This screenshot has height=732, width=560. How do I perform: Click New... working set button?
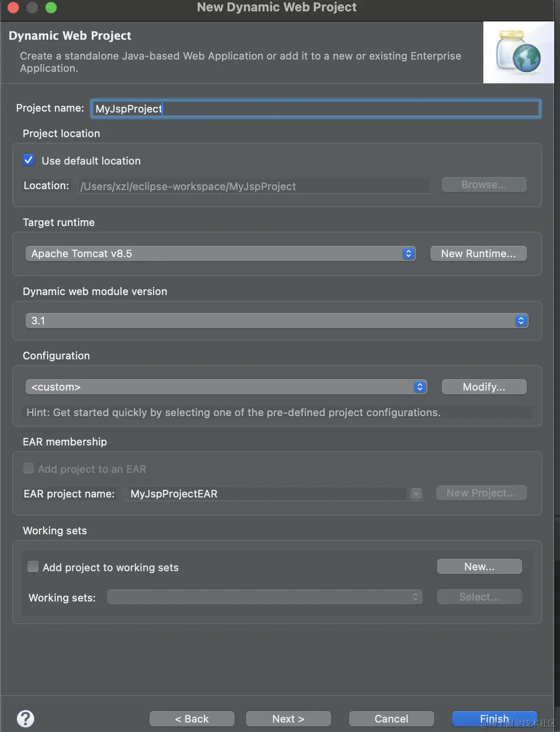tap(479, 566)
